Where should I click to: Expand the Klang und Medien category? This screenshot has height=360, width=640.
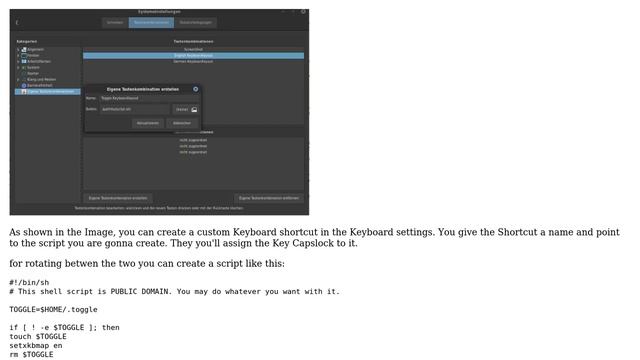point(18,79)
